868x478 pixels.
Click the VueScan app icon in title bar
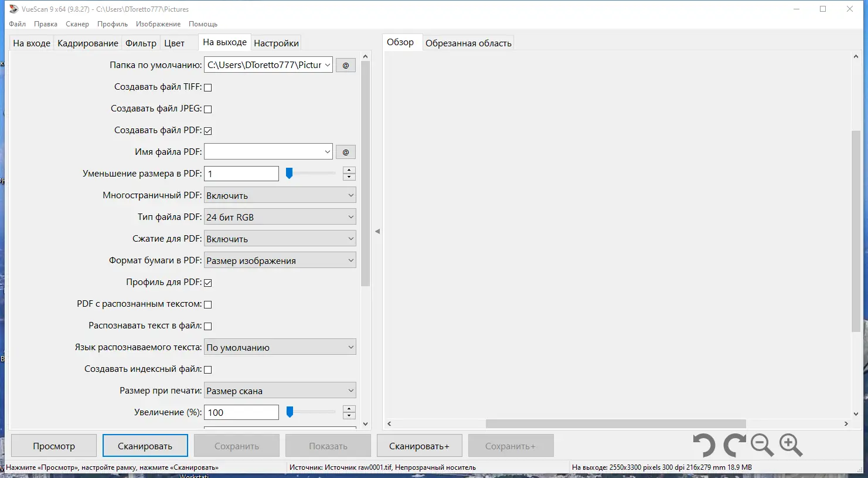pyautogui.click(x=13, y=9)
